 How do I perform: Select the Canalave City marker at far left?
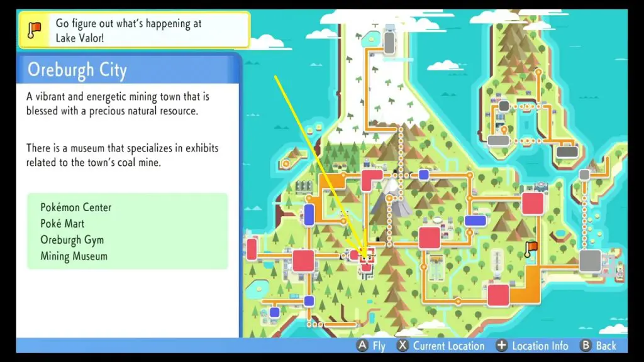click(x=252, y=249)
